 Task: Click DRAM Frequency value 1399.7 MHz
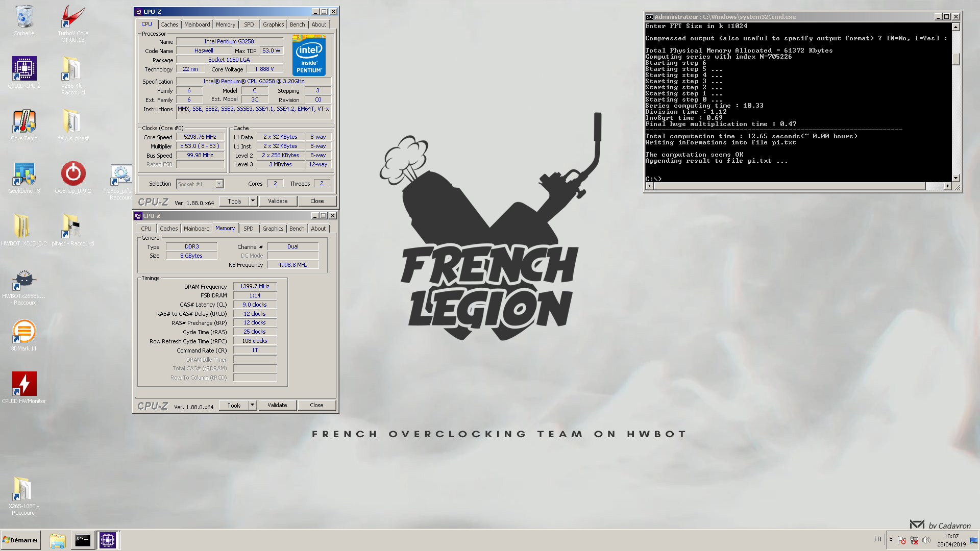point(255,287)
